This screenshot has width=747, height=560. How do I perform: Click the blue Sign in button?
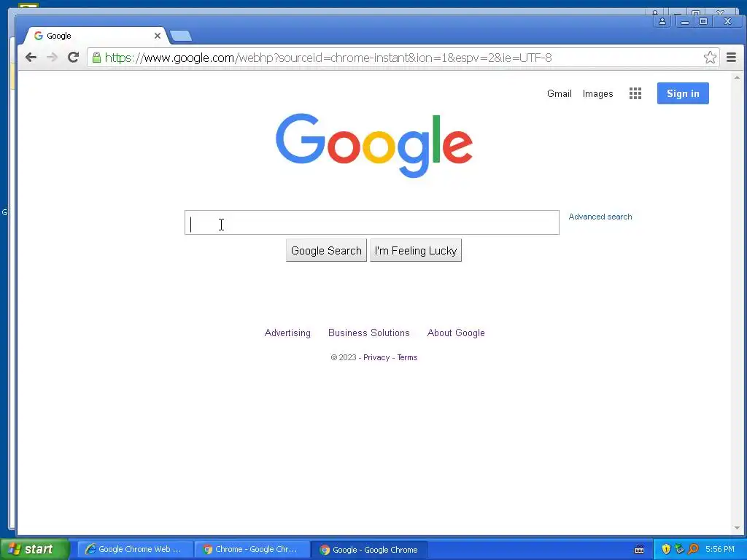pyautogui.click(x=683, y=93)
